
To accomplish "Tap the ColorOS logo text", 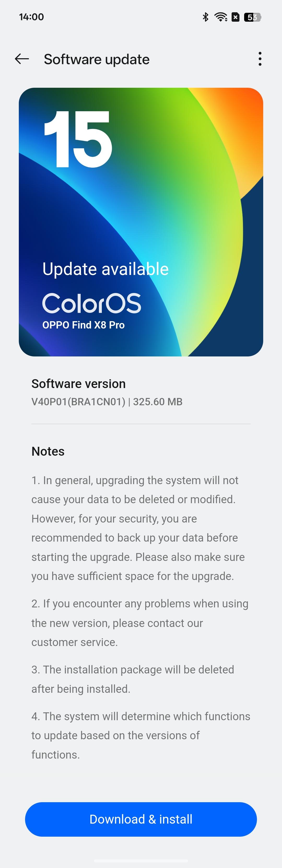I will pyautogui.click(x=92, y=303).
